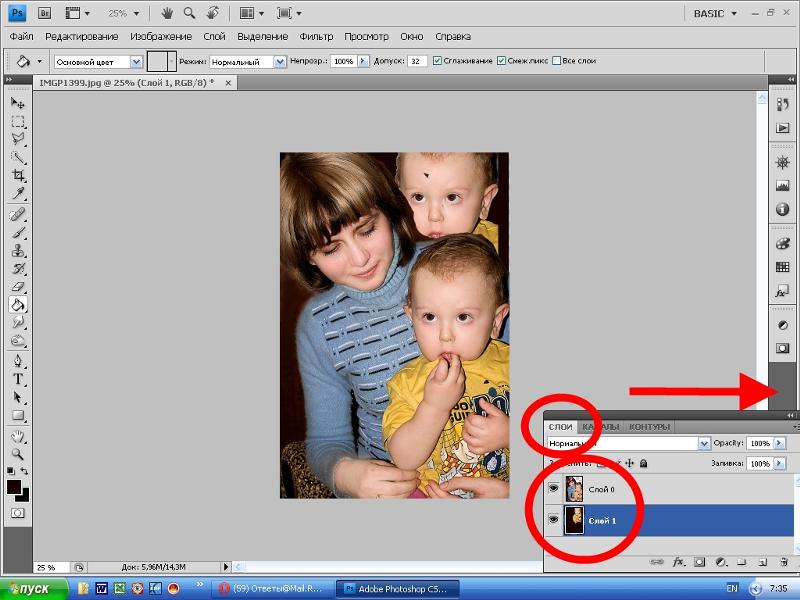Open the Непрозр. opacity slider arrow
This screenshot has height=600, width=800.
(363, 61)
